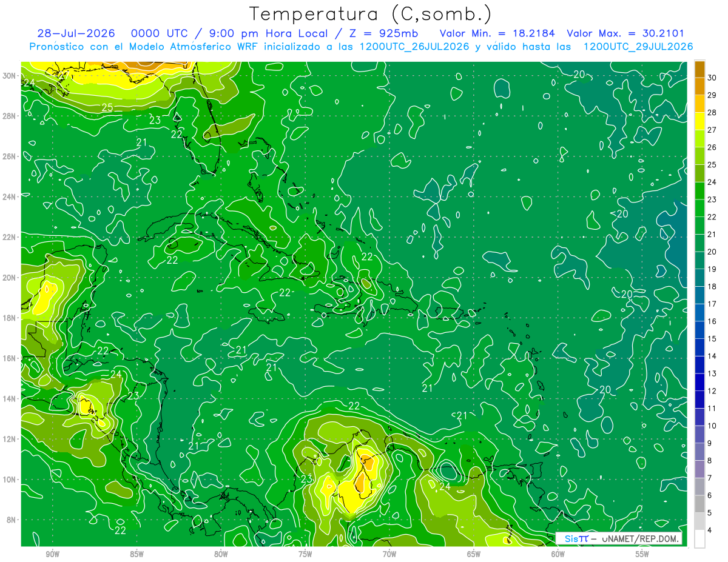Click the '80W' longitude axis label

tap(221, 554)
